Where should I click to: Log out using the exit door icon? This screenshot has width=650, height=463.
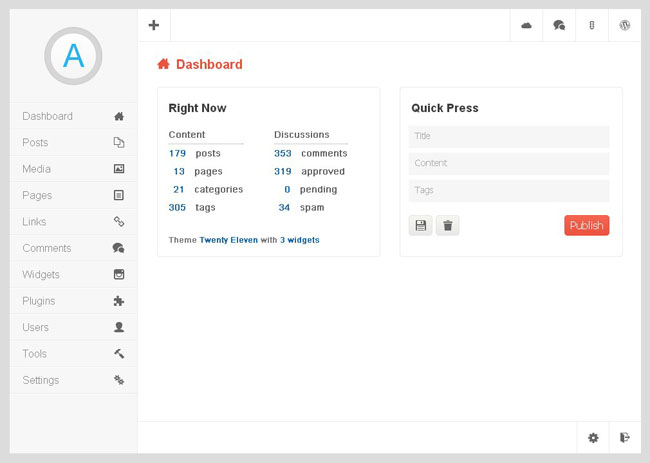point(625,437)
